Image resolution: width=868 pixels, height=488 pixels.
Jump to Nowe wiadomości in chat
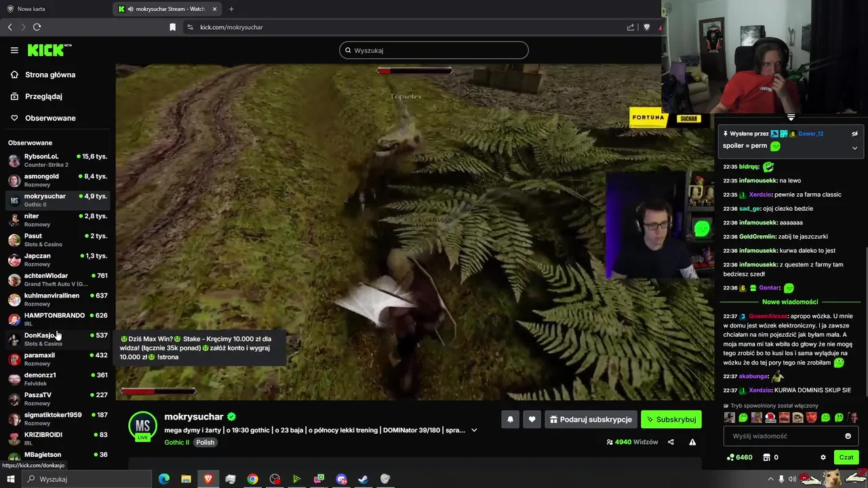790,302
